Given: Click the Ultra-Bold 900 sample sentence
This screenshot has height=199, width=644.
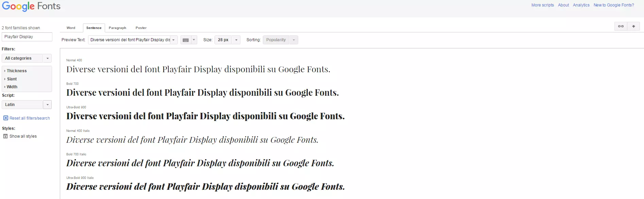Looking at the screenshot, I should point(205,116).
